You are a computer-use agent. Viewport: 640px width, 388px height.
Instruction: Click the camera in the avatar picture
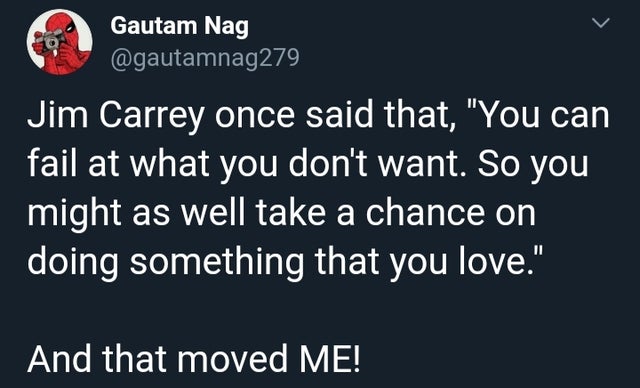50,40
